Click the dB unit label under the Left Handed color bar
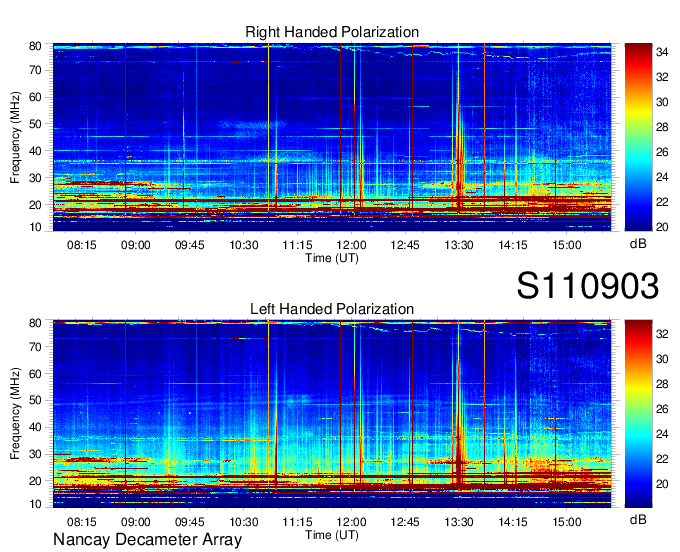Viewport: 680px width, 552px height. pos(638,519)
